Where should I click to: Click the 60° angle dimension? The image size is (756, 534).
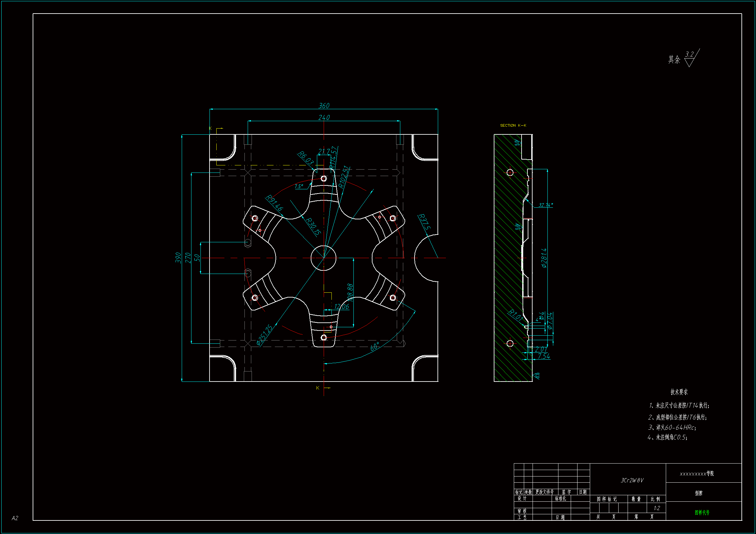[375, 347]
